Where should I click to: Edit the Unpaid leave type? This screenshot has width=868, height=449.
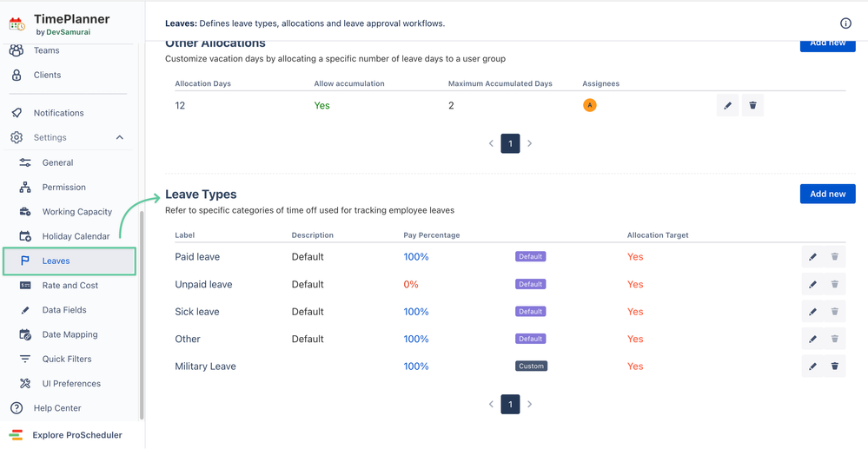click(x=812, y=284)
